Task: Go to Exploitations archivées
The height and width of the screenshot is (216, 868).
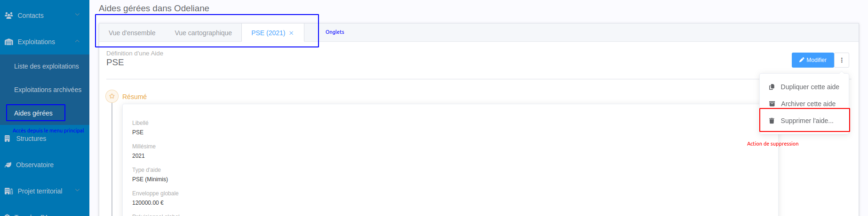Action: pos(48,90)
